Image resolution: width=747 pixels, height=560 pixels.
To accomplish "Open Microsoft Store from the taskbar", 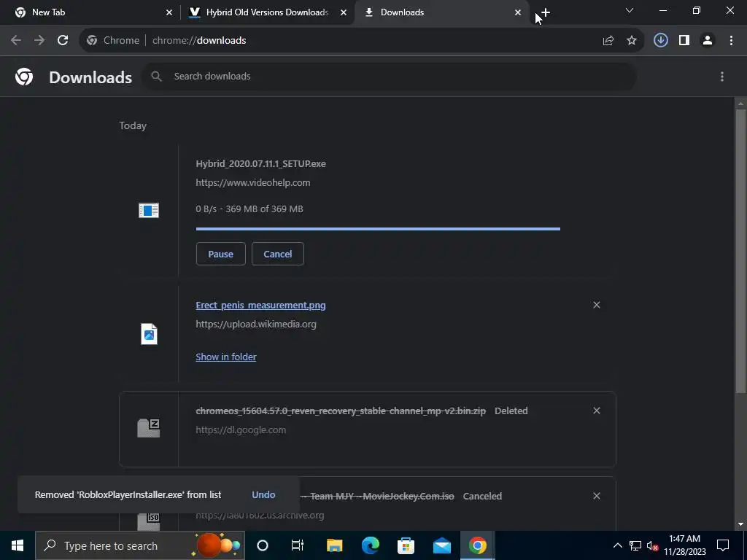I will coord(406,545).
